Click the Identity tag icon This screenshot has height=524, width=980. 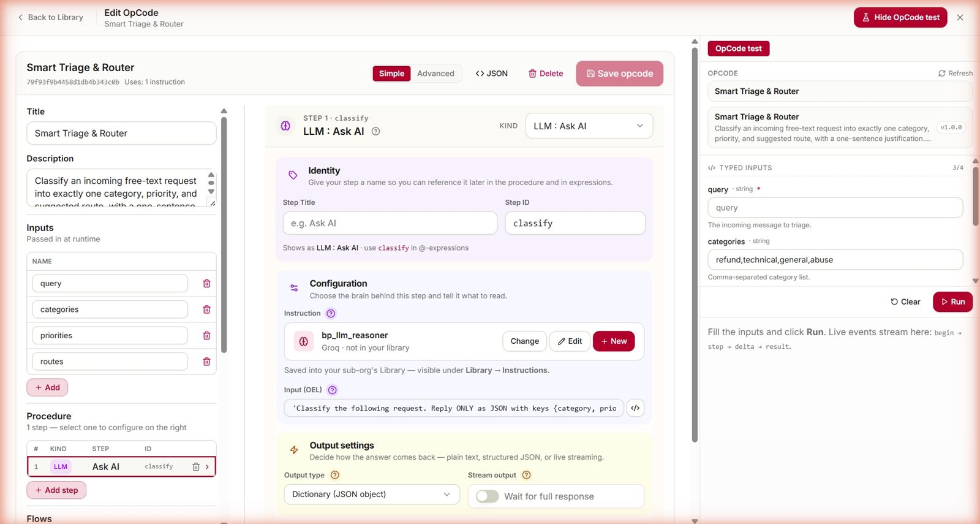point(293,175)
